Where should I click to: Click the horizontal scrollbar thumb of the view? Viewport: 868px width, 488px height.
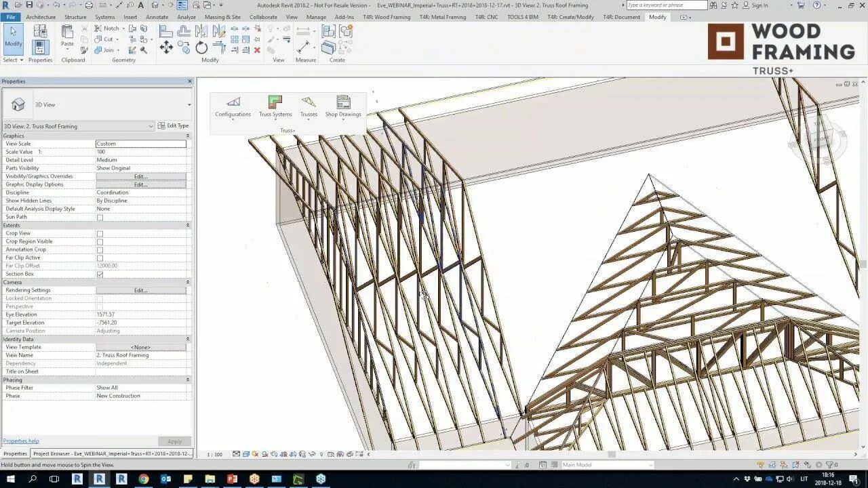(x=612, y=454)
